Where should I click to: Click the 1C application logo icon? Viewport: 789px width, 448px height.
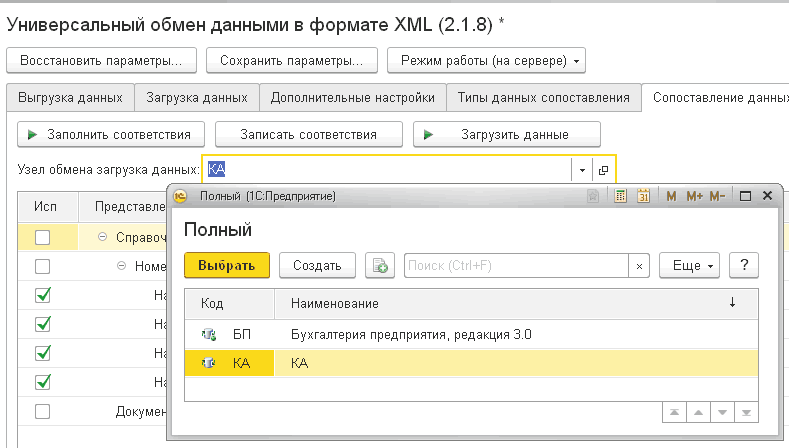tap(180, 196)
